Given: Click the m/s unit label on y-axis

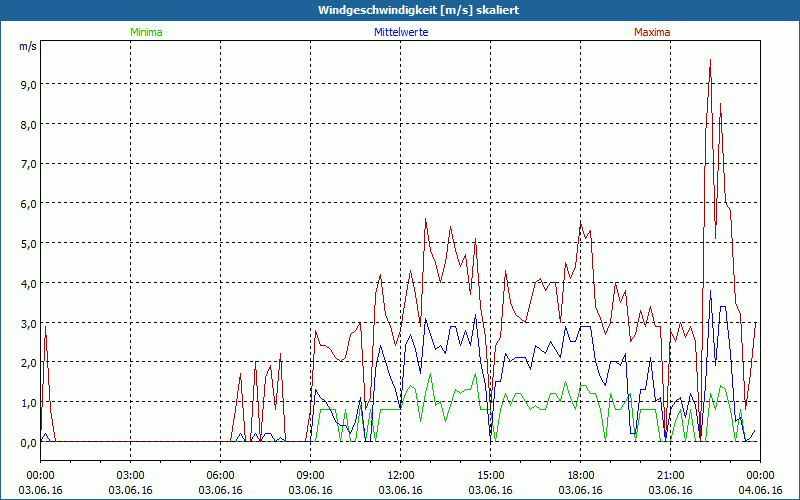Looking at the screenshot, I should [x=28, y=46].
